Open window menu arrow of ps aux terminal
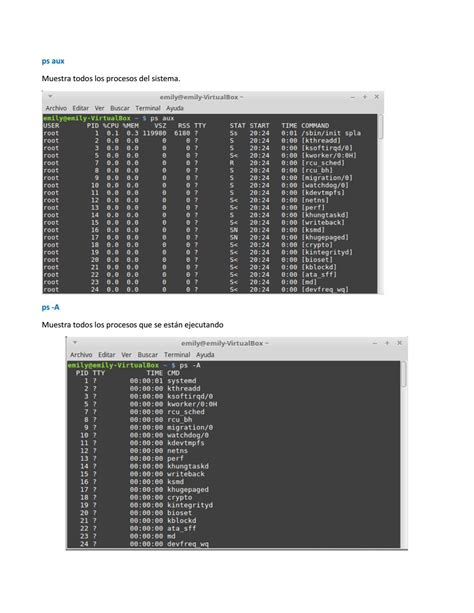 (x=50, y=96)
